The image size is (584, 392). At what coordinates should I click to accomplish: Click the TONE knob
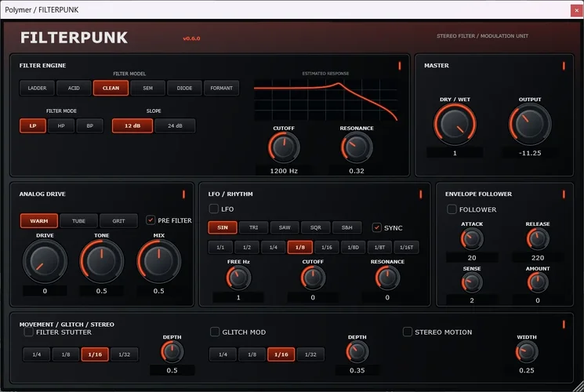click(x=102, y=261)
